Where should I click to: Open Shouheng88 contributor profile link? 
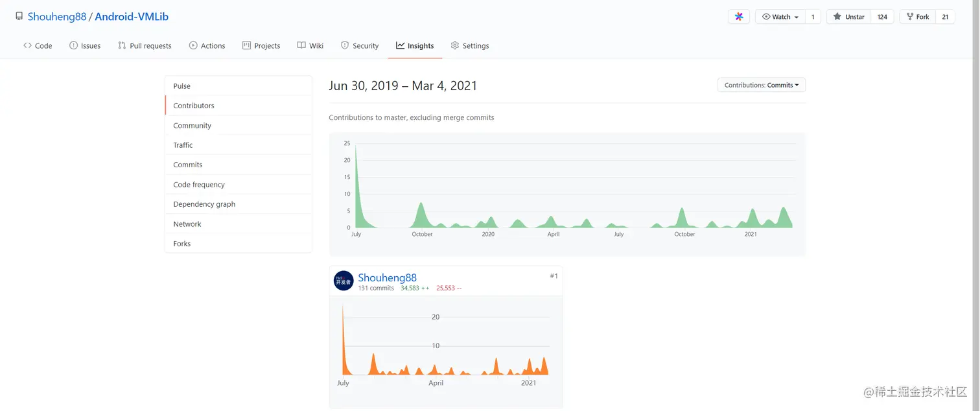click(388, 277)
